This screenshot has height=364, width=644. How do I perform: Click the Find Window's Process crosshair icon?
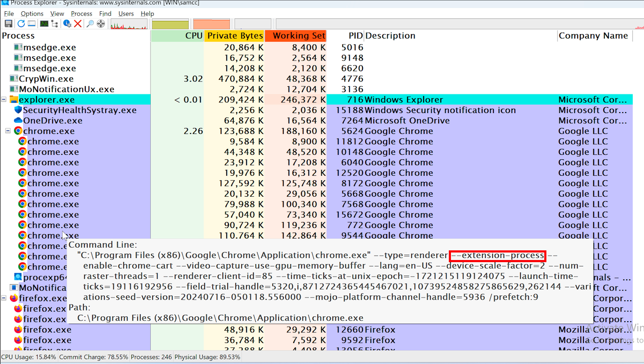coord(101,24)
